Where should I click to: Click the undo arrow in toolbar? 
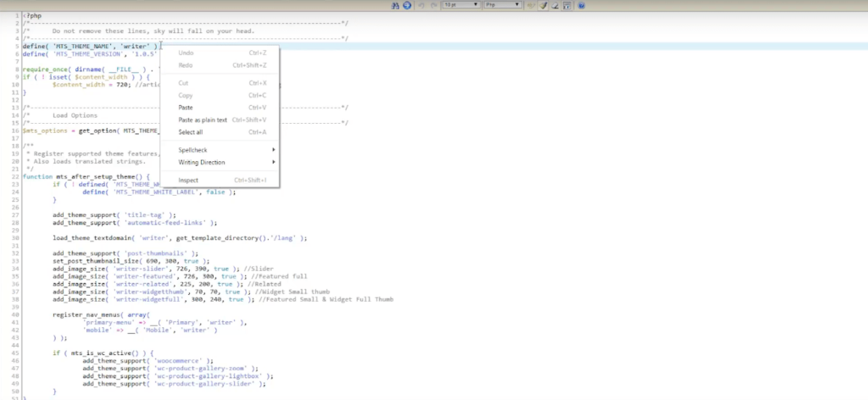pos(421,6)
